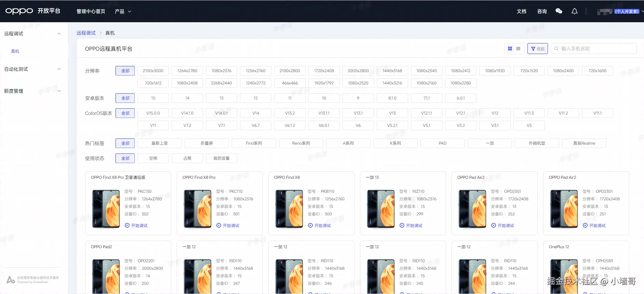Select the K系列 popular tag
This screenshot has height=294, width=644.
(395, 143)
